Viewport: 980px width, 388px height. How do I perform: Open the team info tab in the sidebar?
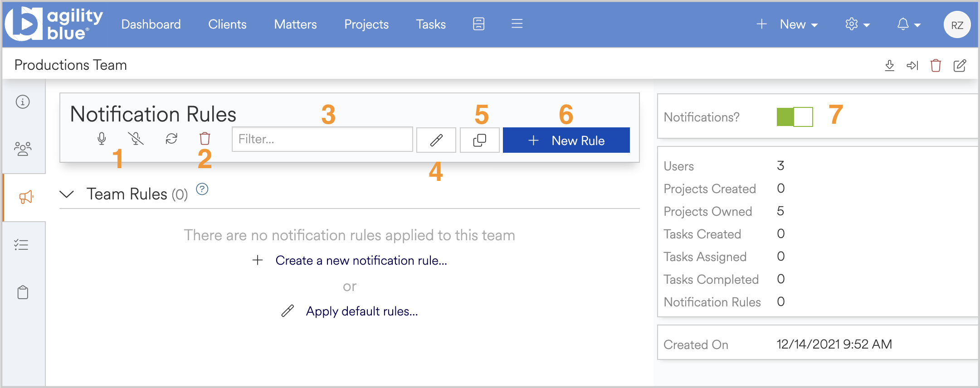click(23, 102)
